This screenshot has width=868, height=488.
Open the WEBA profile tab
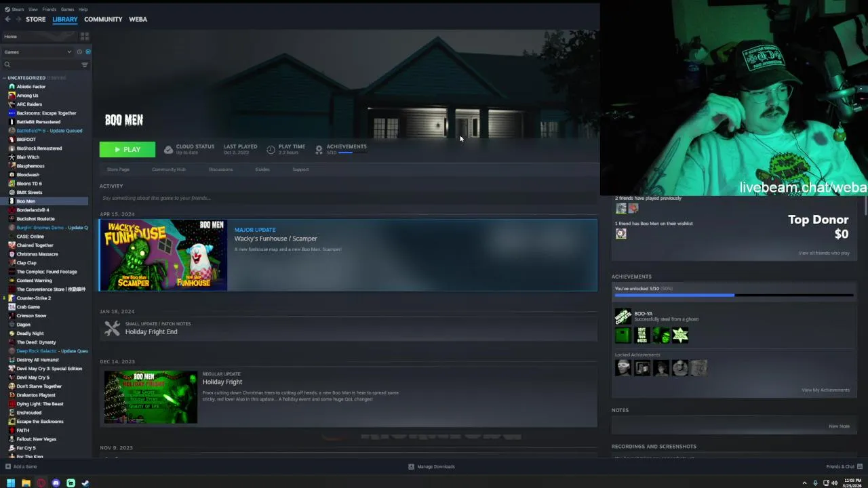click(x=138, y=19)
